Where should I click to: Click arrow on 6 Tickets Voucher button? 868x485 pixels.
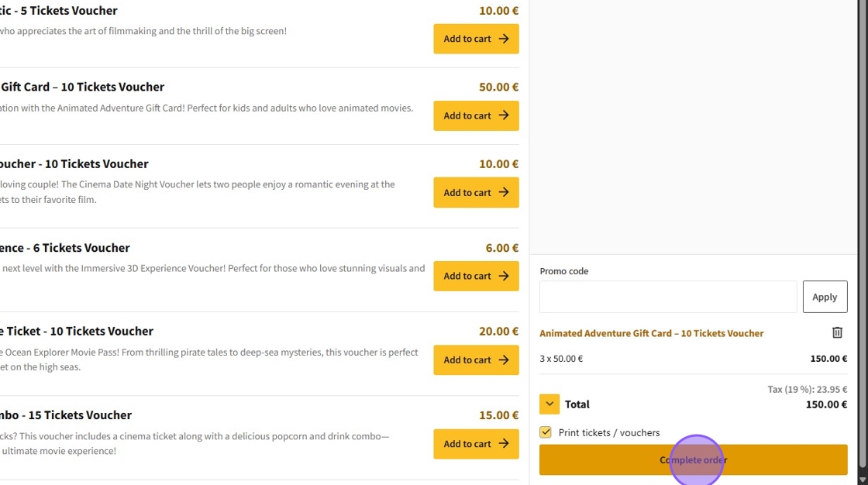(504, 276)
